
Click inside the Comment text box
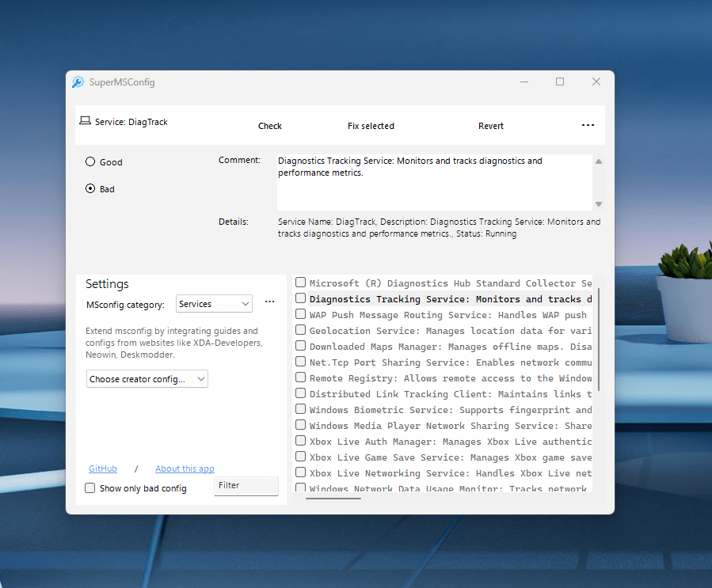coord(435,182)
